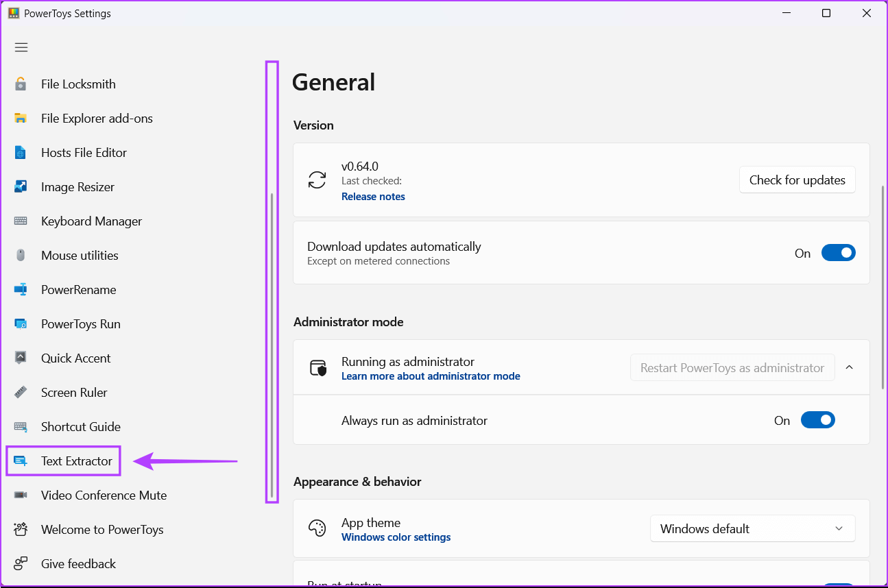Click the sidebar vertical scrollbar thumb
This screenshot has height=588, width=888.
pyautogui.click(x=272, y=345)
